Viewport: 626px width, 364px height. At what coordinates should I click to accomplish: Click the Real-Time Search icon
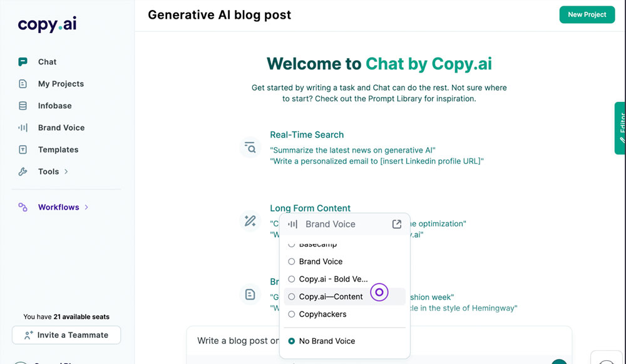point(250,148)
